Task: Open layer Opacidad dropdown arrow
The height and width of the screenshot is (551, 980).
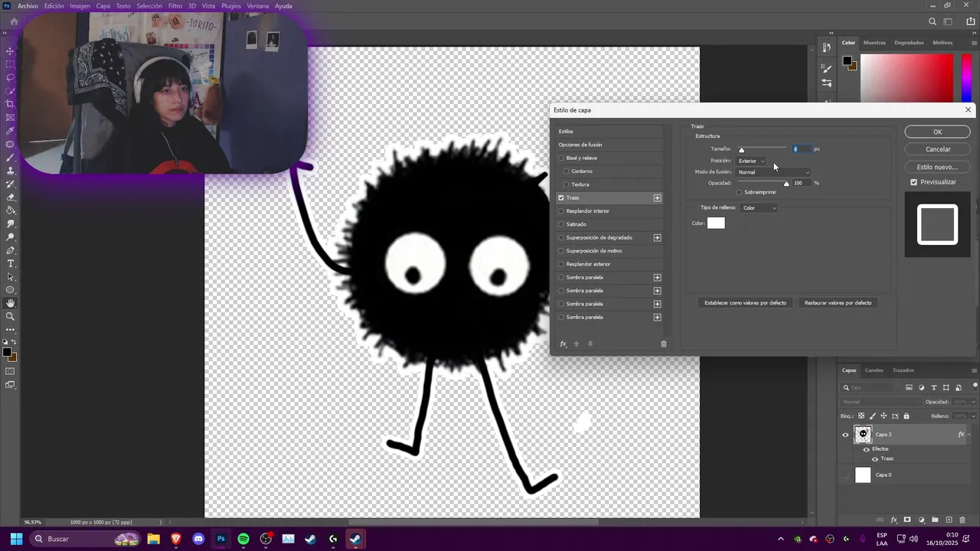Action: point(974,402)
